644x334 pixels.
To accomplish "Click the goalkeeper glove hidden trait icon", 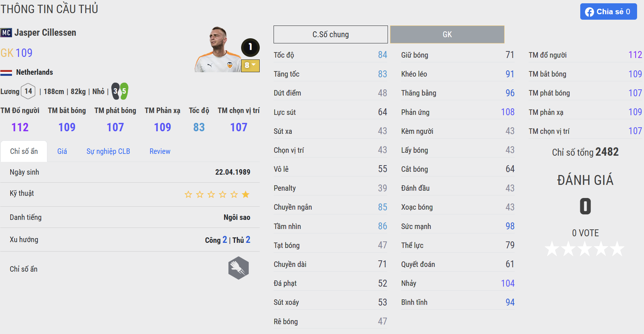I will (x=239, y=268).
